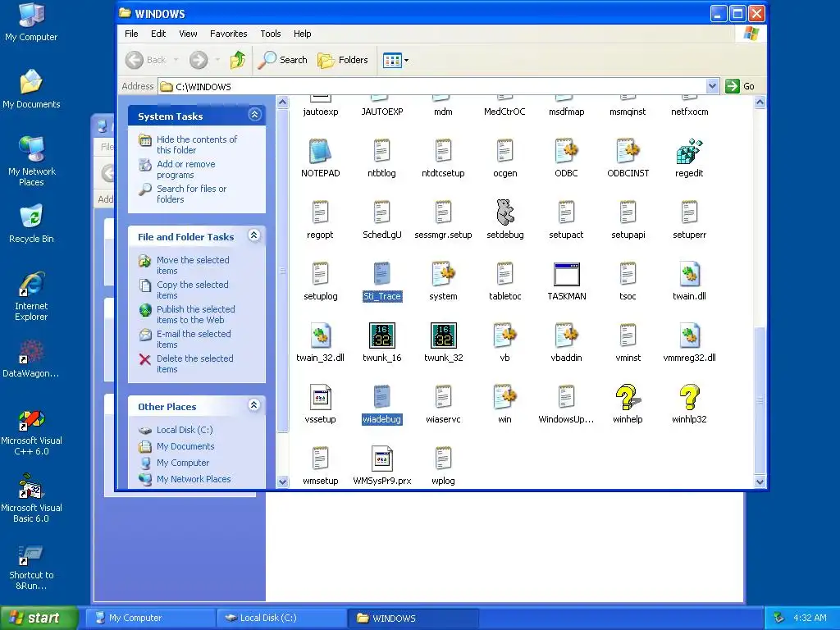
Task: Click the task pane scroll down arrow
Action: (282, 482)
